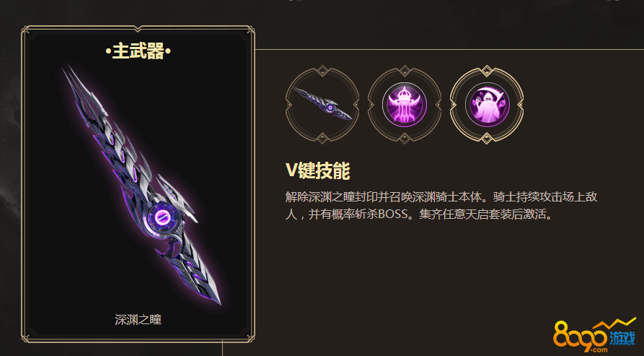Image resolution: width=644 pixels, height=356 pixels.
Task: Select the purple lantern tower skill icon
Action: point(404,105)
